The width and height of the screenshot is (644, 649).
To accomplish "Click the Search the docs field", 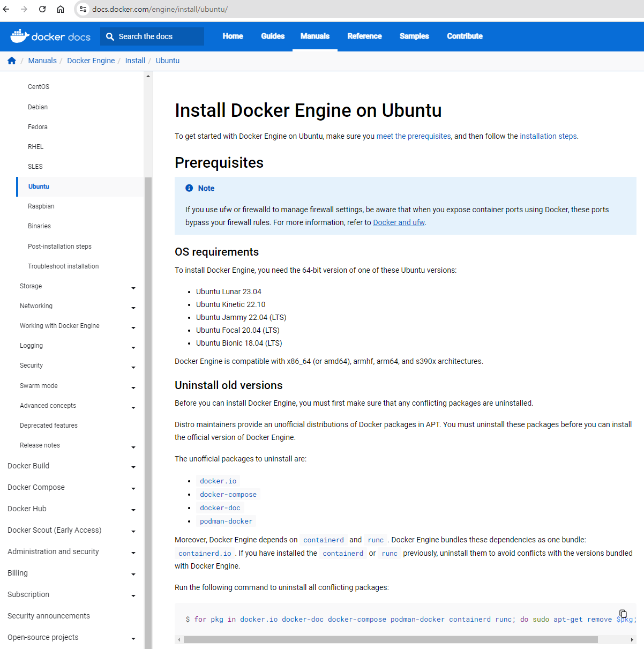I will [152, 36].
